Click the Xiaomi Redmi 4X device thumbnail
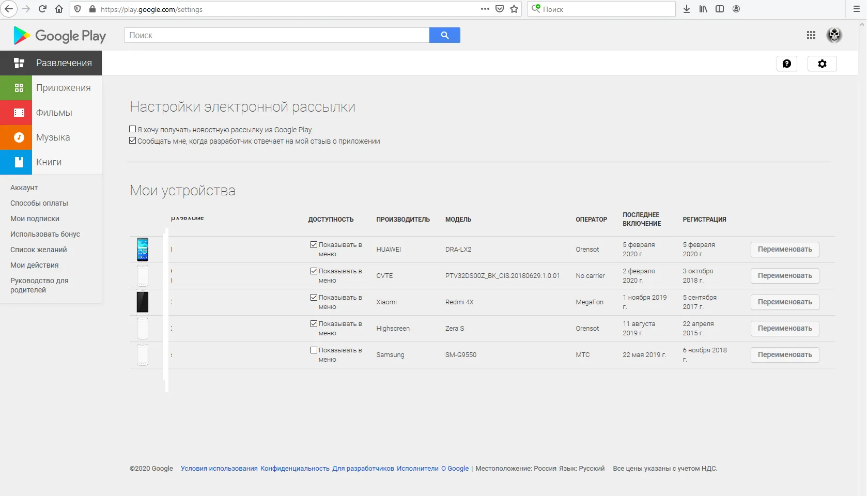The image size is (868, 496). coord(143,302)
